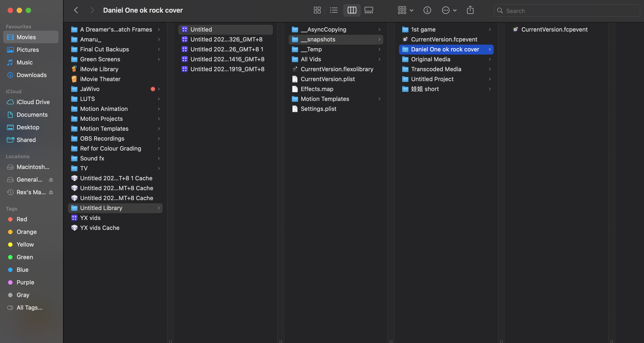The height and width of the screenshot is (343, 644).
Task: Open All Tags... in the sidebar
Action: pos(29,307)
